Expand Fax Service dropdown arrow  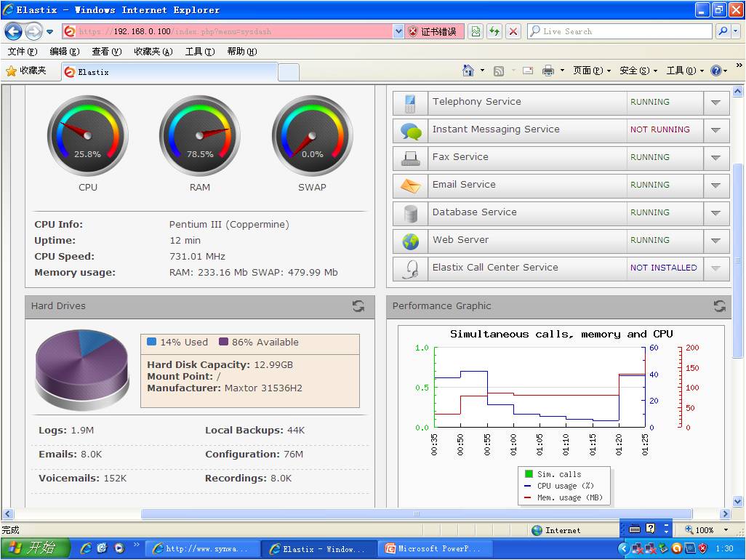point(715,158)
